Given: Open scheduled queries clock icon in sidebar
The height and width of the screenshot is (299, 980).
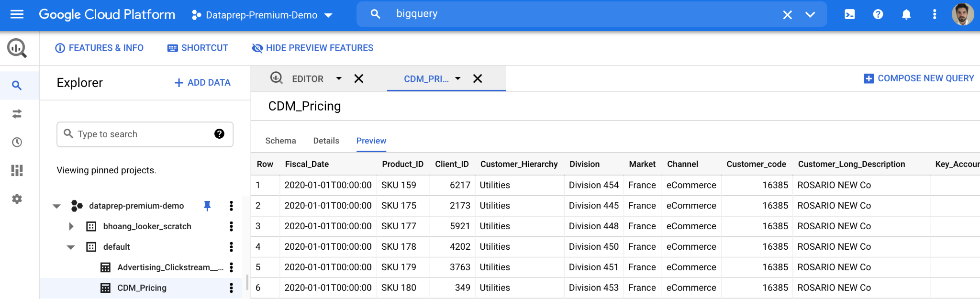Looking at the screenshot, I should click(x=17, y=142).
